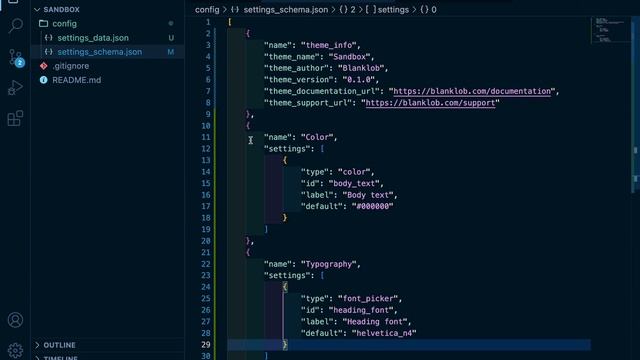Screen dimensions: 640x360
Task: Click the config folder icon
Action: pos(43,24)
